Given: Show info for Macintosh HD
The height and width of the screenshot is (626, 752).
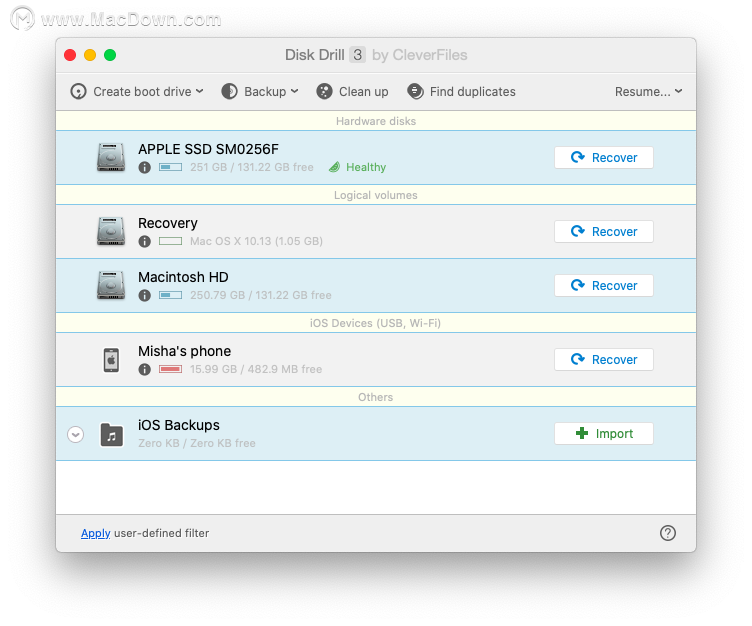Looking at the screenshot, I should click(144, 295).
